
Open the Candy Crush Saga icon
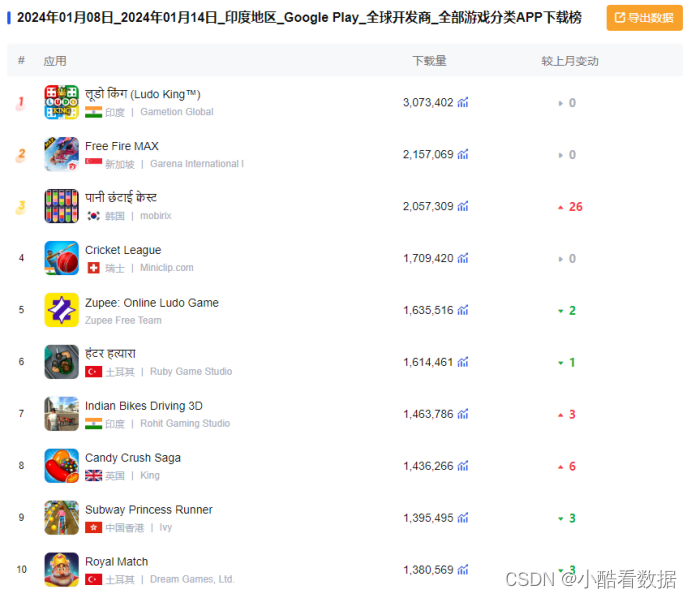61,466
